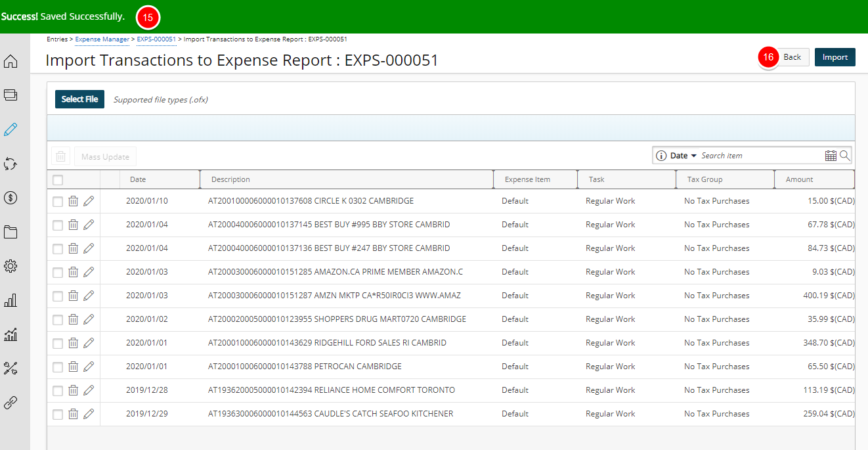This screenshot has width=868, height=450.
Task: Select the 2019/12/29 date cell
Action: pos(147,414)
